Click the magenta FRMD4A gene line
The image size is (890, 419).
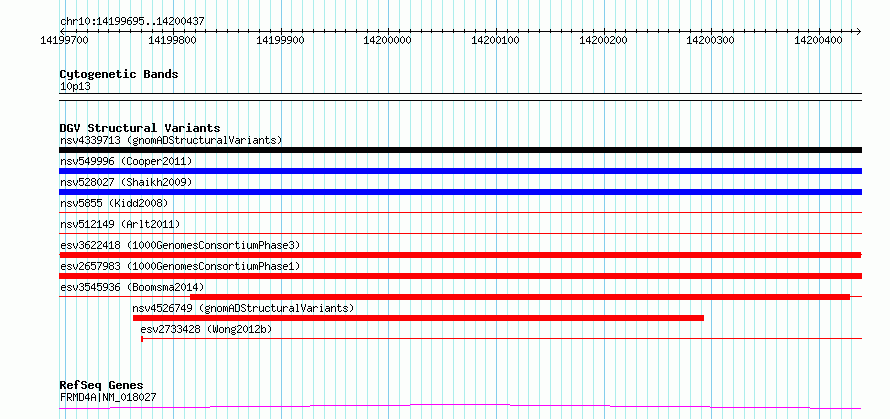point(460,407)
